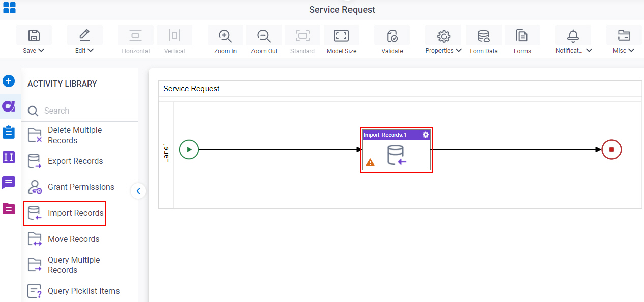Click the search magnifier icon
Screen dimensions: 644x302
(33, 111)
